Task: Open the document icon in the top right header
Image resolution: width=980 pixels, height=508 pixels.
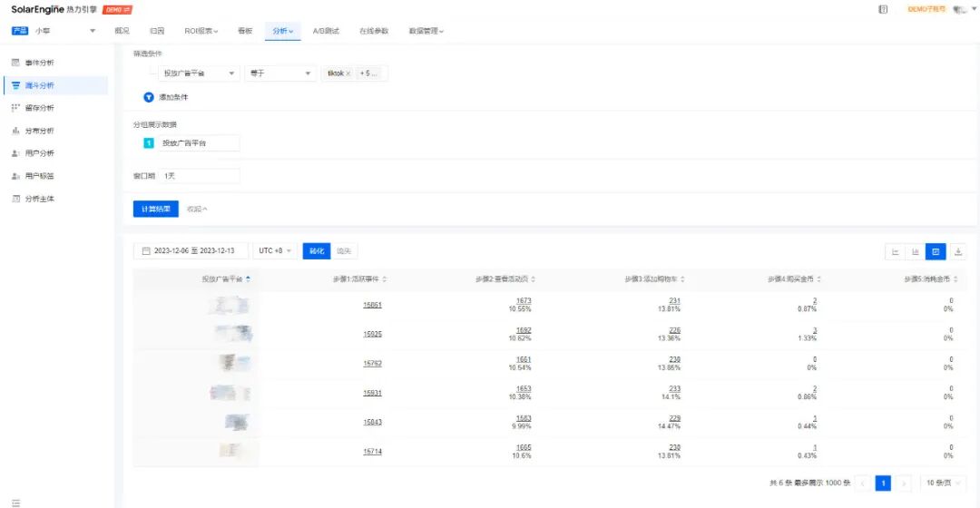Action: [883, 9]
